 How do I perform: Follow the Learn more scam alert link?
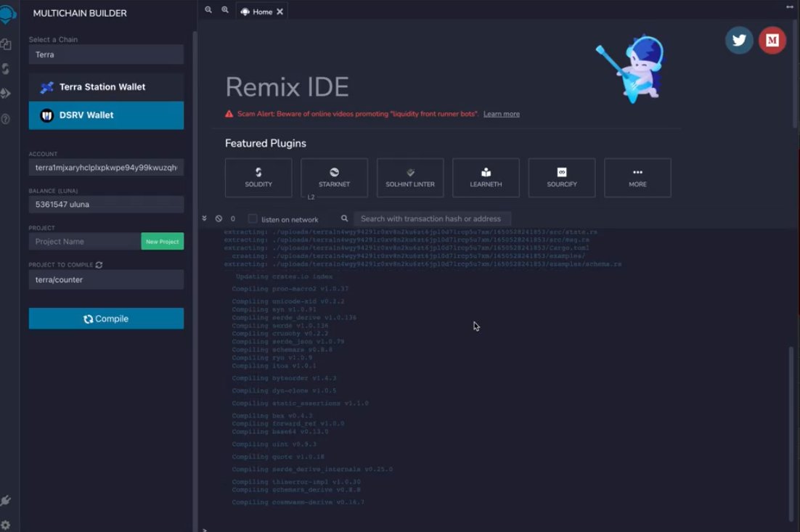coord(502,114)
